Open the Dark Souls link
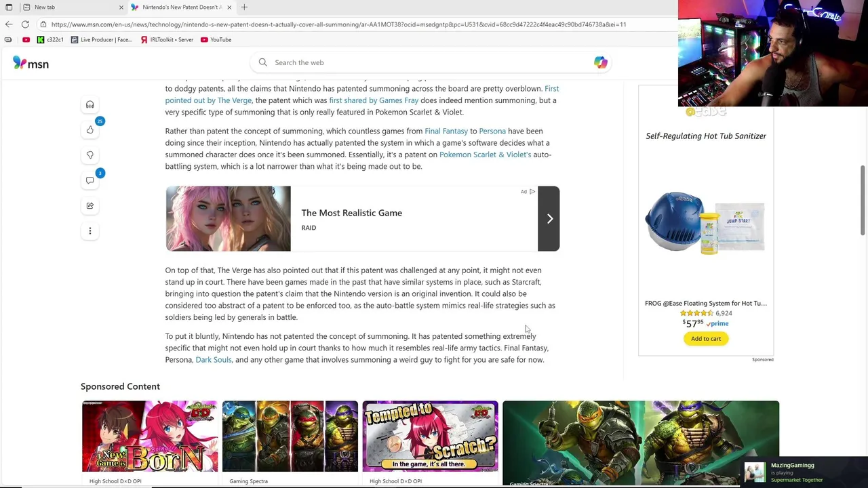868x488 pixels. point(214,360)
